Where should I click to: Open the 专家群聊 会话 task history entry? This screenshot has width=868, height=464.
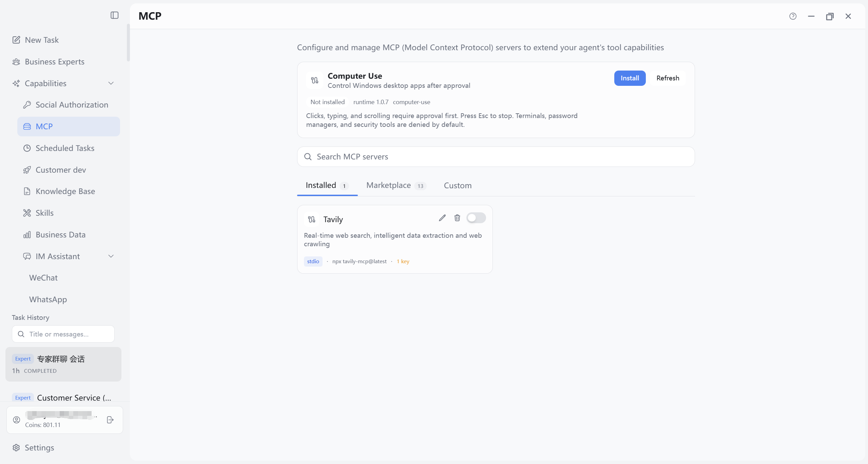pos(63,364)
